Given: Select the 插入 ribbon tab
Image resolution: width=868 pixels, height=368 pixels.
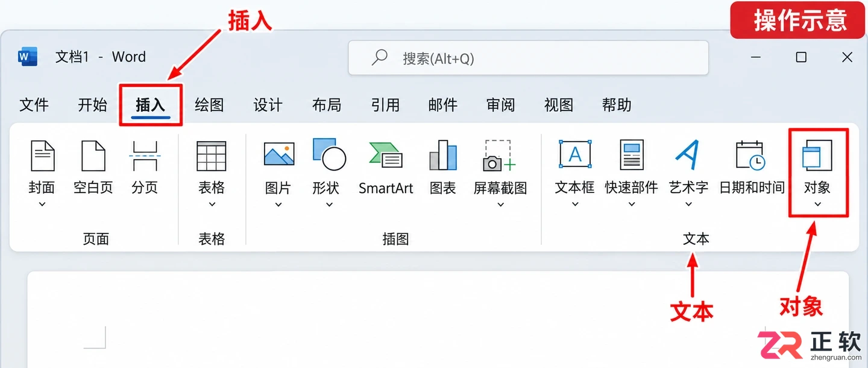Looking at the screenshot, I should 150,105.
